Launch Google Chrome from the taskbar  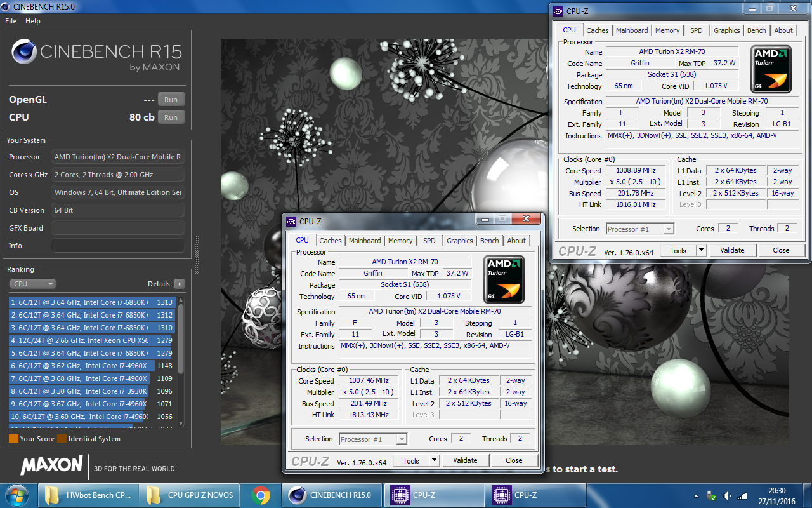[260, 495]
